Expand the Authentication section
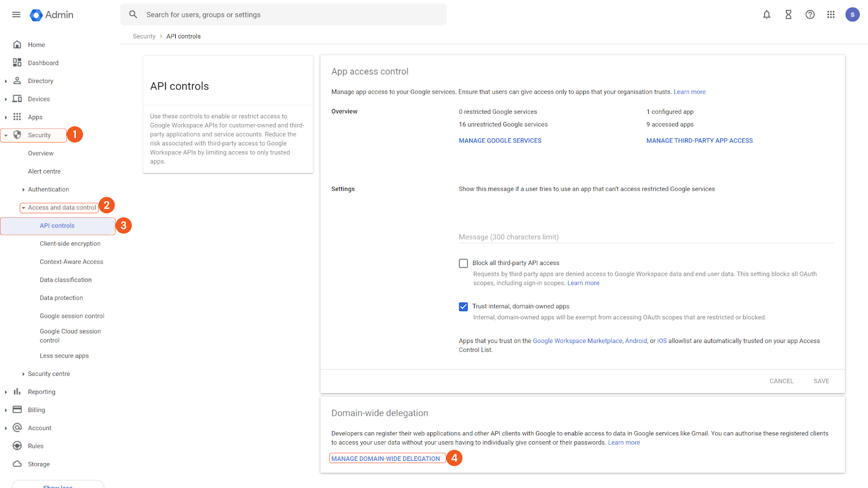 pyautogui.click(x=23, y=189)
